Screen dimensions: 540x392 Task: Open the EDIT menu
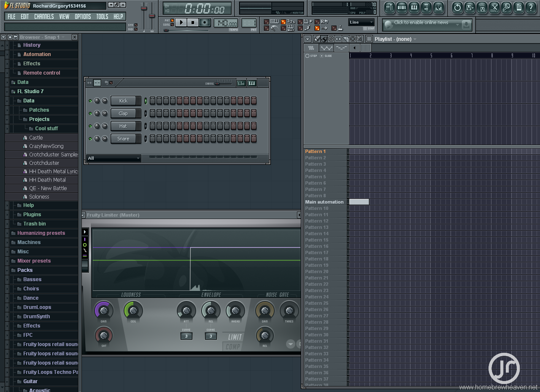point(25,16)
